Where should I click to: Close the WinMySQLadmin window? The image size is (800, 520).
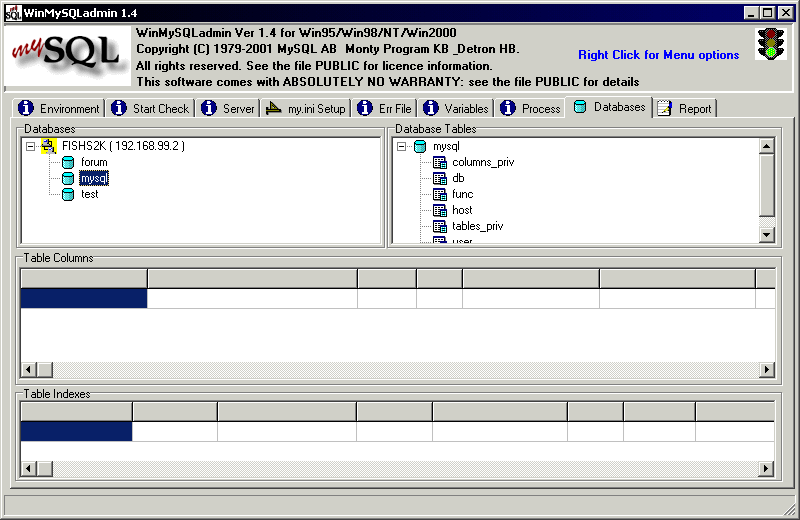786,13
